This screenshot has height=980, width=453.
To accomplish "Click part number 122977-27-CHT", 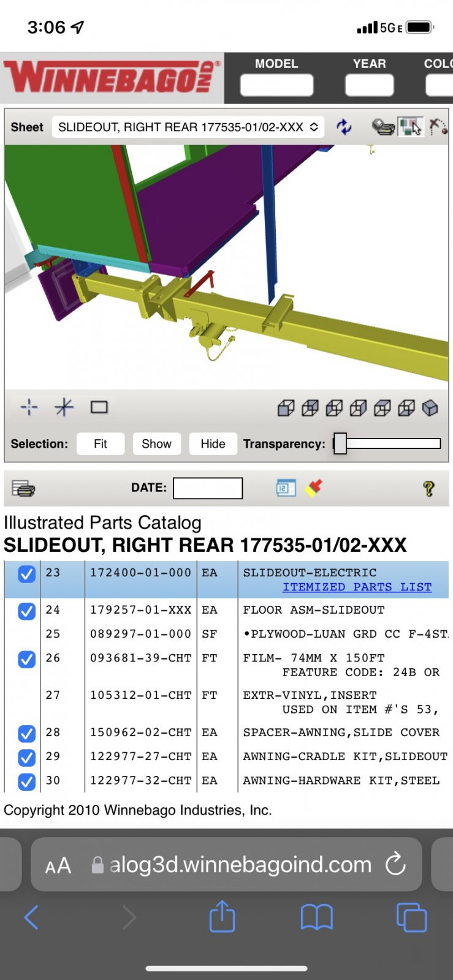I will pos(140,756).
